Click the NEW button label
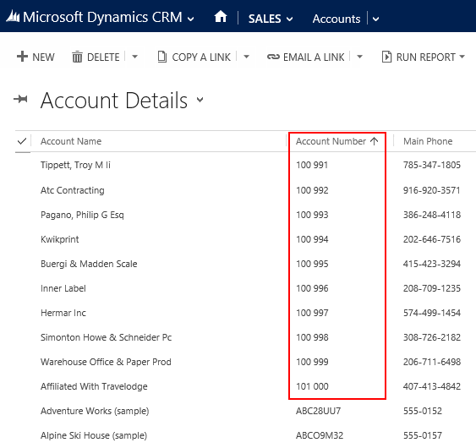 tap(43, 57)
